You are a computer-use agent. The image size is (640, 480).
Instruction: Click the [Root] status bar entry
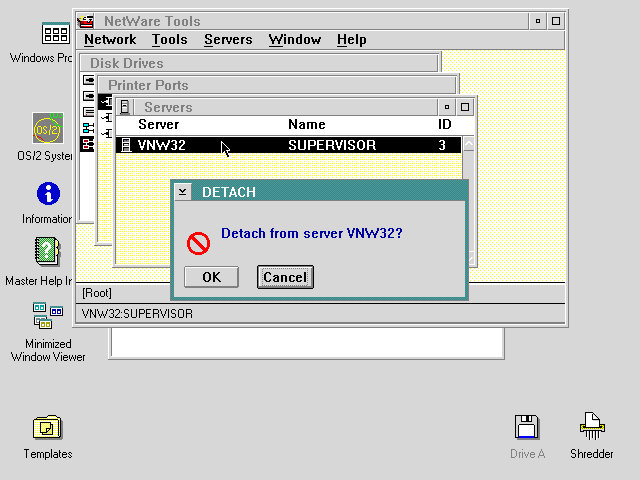click(97, 293)
